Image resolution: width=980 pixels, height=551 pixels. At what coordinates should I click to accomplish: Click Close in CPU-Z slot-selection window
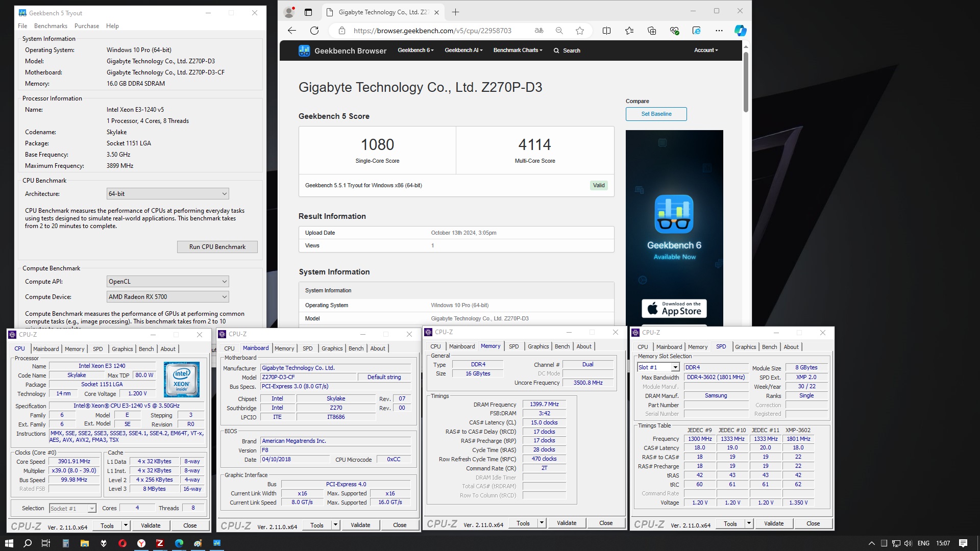point(813,523)
